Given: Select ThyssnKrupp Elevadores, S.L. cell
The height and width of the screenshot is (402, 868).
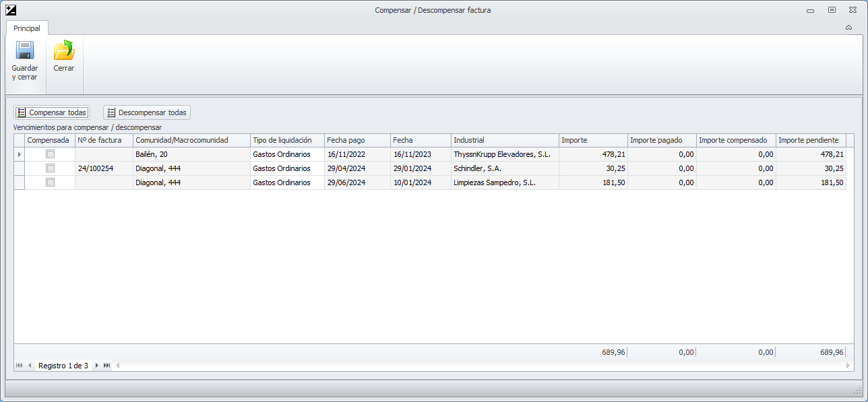Looking at the screenshot, I should click(x=505, y=154).
